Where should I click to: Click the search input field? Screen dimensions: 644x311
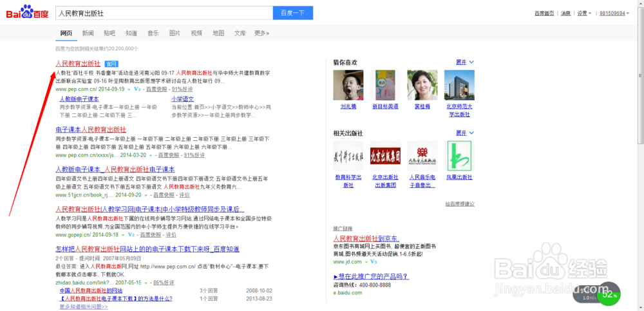point(164,13)
